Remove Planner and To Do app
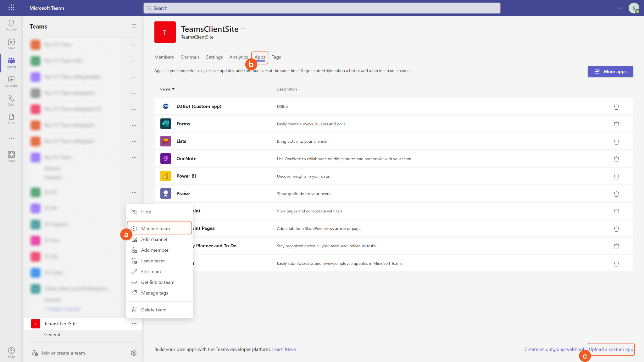This screenshot has width=644, height=362. 616,246
